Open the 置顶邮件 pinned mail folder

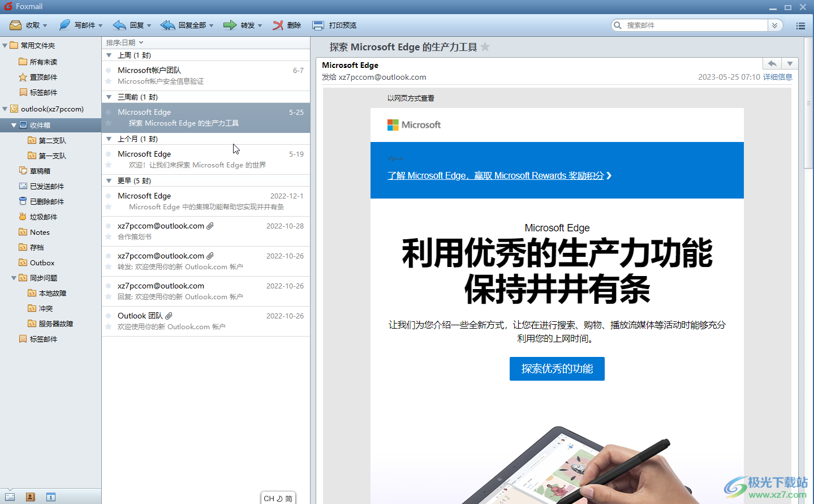[x=44, y=77]
